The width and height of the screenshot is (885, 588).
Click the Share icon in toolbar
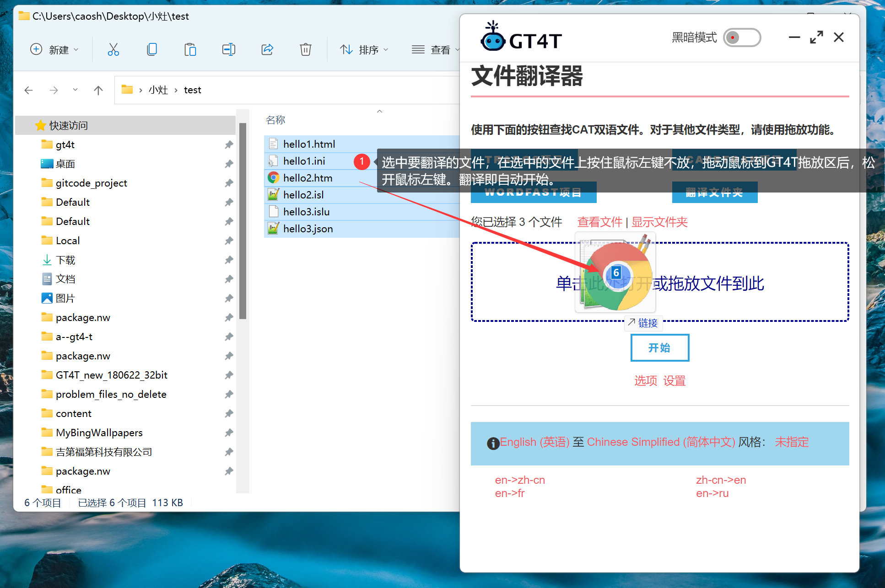(267, 49)
